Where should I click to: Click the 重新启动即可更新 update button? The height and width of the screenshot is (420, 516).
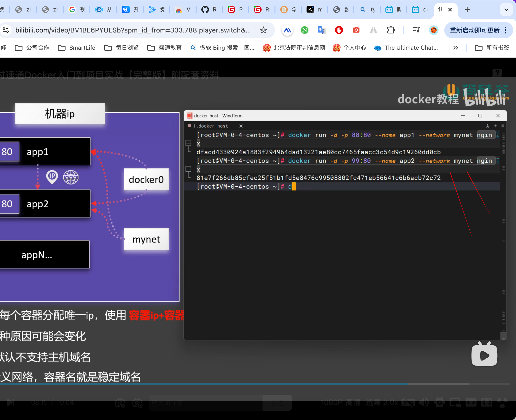(475, 30)
